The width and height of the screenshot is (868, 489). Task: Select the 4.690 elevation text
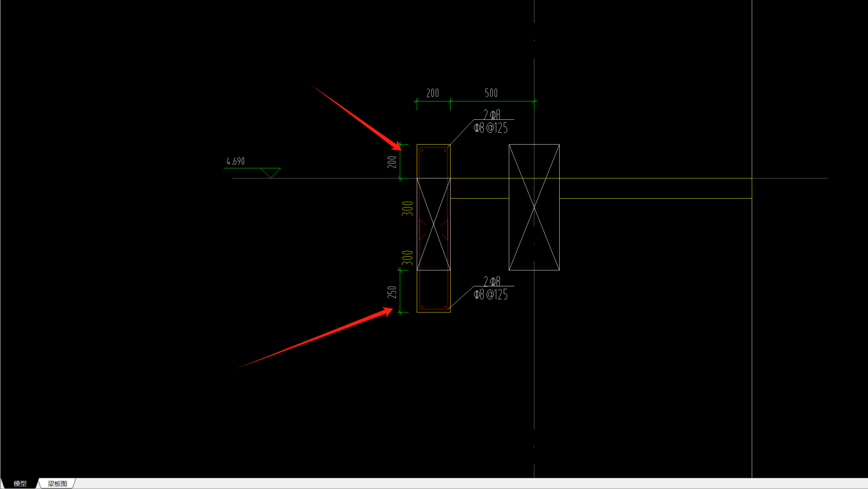click(235, 161)
